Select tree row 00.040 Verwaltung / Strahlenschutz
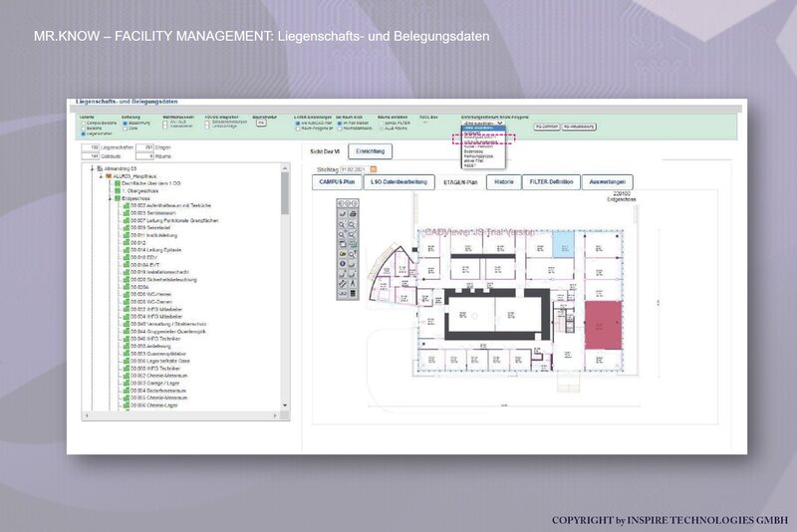The image size is (797, 532). click(x=168, y=324)
